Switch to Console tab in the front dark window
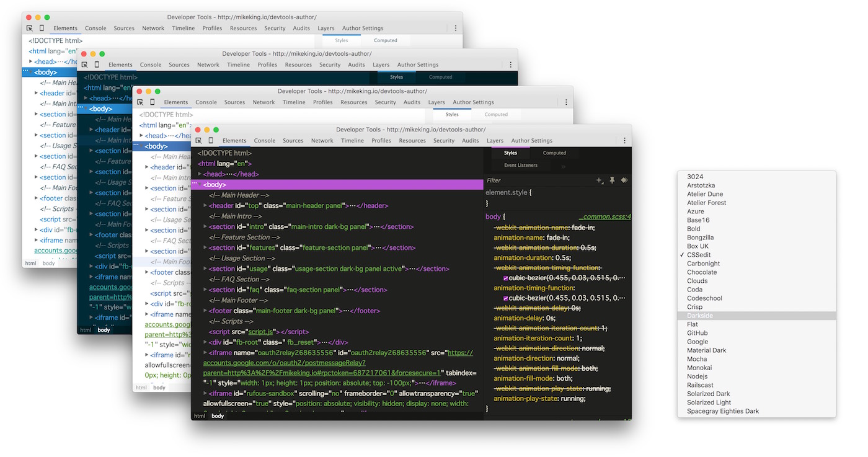The image size is (868, 457). [x=265, y=141]
